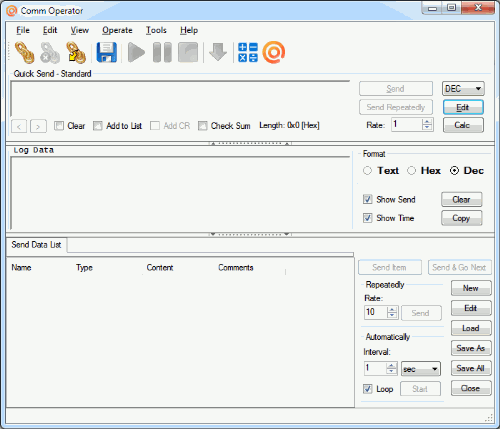The image size is (500, 429).
Task: Click the next quick send arrow button
Action: click(38, 126)
